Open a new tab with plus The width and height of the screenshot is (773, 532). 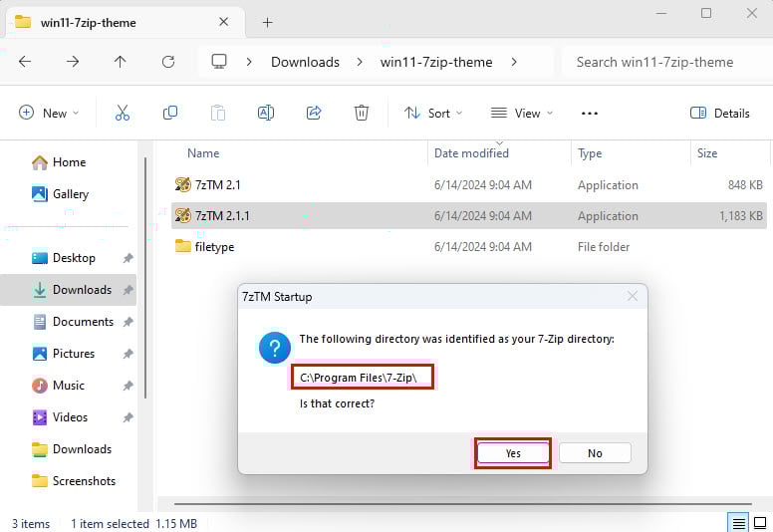267,22
